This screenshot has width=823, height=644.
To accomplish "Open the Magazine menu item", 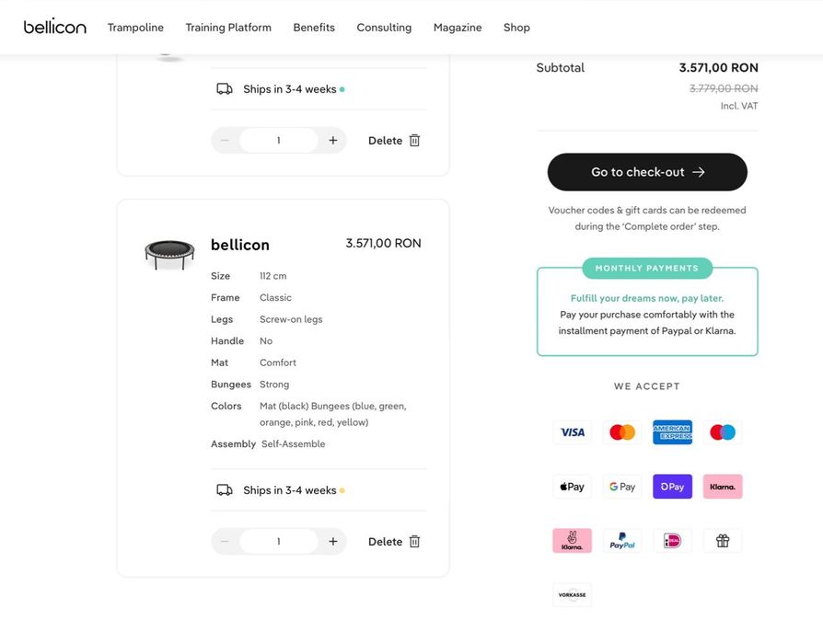I will coord(458,28).
